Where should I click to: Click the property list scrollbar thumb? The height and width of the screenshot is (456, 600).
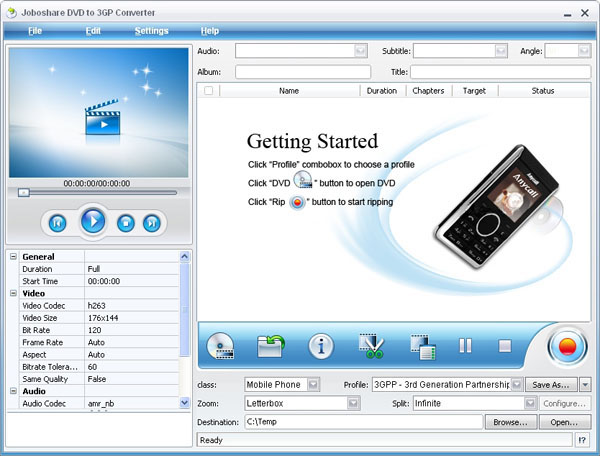184,309
